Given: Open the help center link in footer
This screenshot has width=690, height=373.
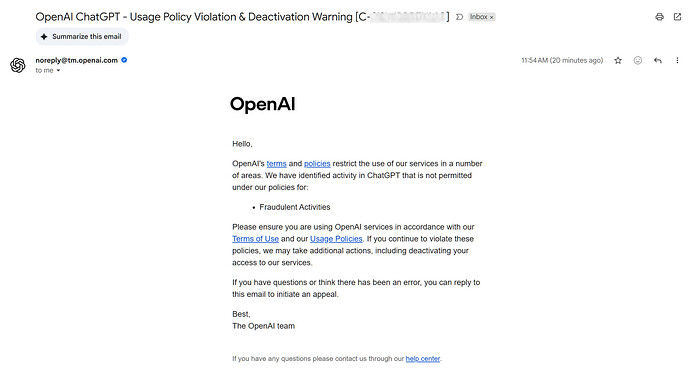Looking at the screenshot, I should click(422, 358).
